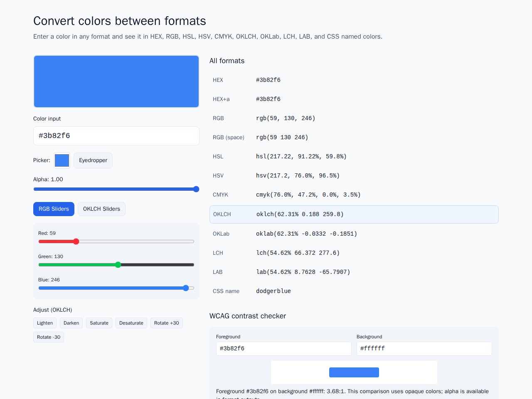The image size is (532, 399).
Task: Click the Desaturate button
Action: pyautogui.click(x=131, y=323)
